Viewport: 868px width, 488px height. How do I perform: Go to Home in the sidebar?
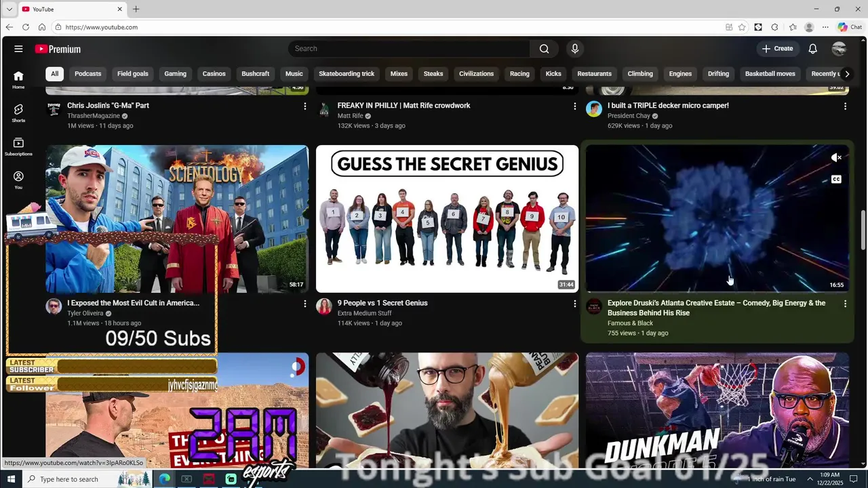coord(18,80)
